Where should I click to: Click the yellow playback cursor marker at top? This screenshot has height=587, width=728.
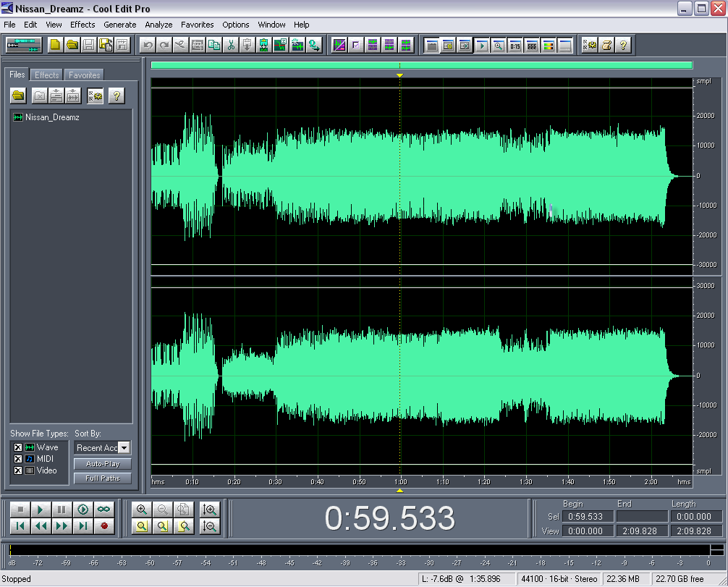pos(399,75)
